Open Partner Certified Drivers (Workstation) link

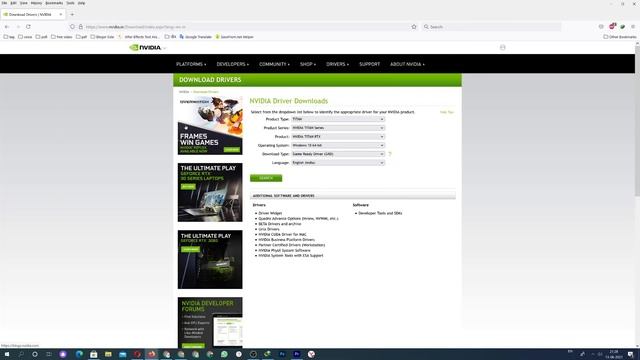pyautogui.click(x=292, y=245)
